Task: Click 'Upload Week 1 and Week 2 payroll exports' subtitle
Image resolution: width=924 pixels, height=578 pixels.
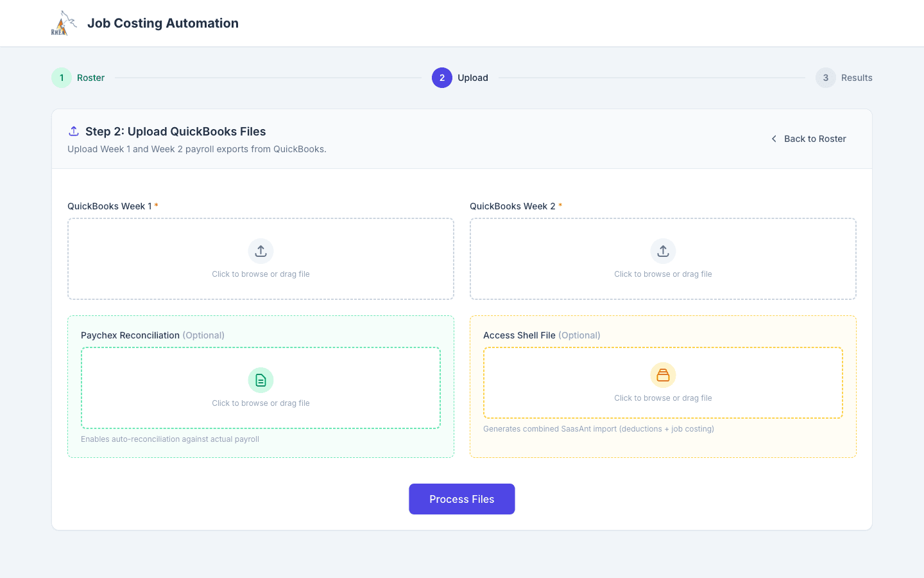Action: coord(197,149)
